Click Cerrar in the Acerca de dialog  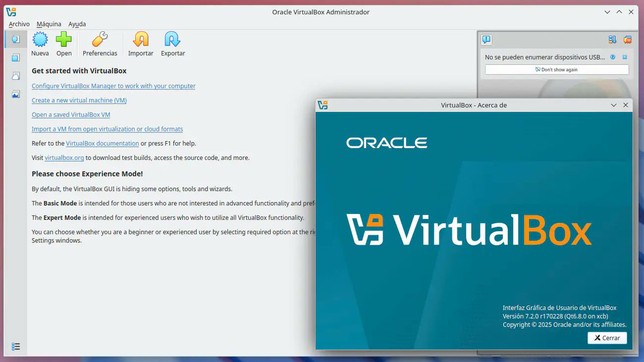607,338
